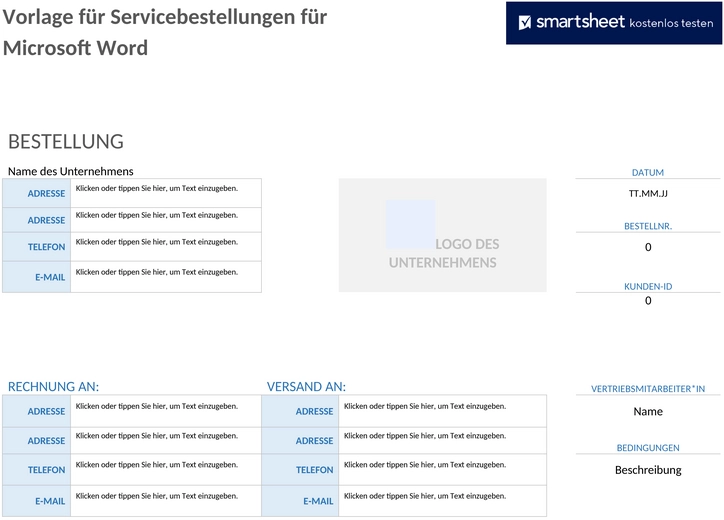Click second ADRESSE field under VERSAND AN

click(442, 441)
